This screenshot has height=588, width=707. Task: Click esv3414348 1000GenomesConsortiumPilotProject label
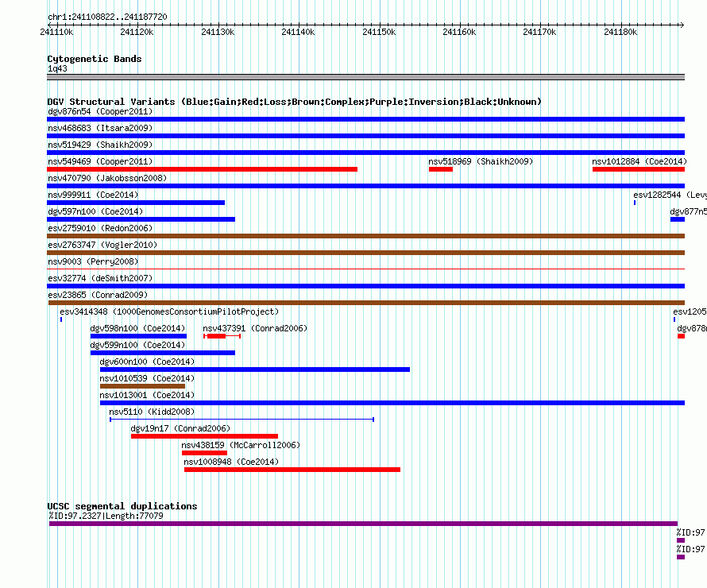[x=169, y=311]
